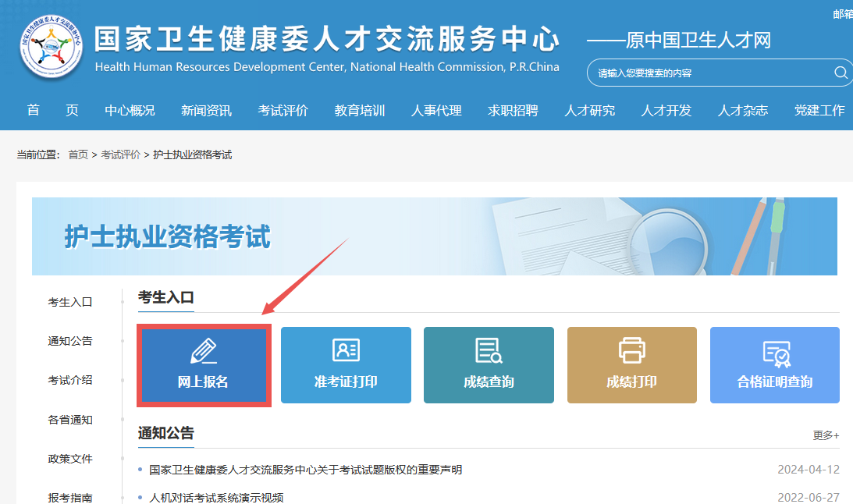Click the pencil icon for 网上报名
Viewport: 853px width, 504px height.
pyautogui.click(x=203, y=350)
